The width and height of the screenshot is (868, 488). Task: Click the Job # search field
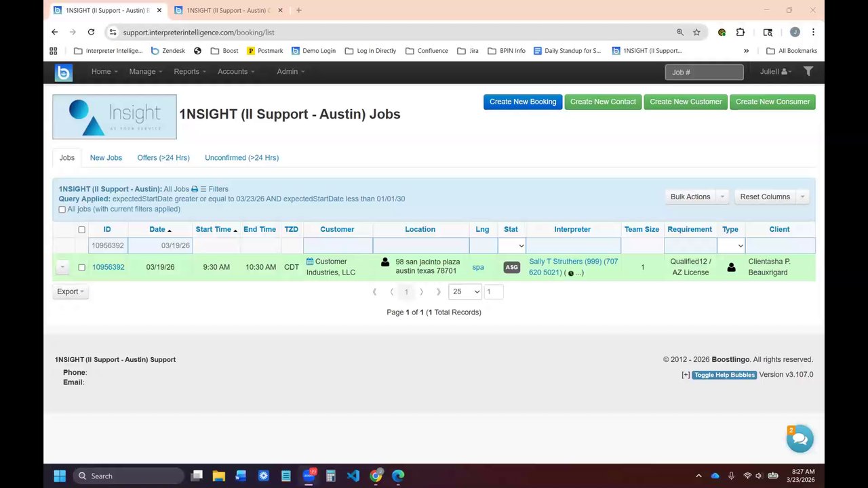704,72
